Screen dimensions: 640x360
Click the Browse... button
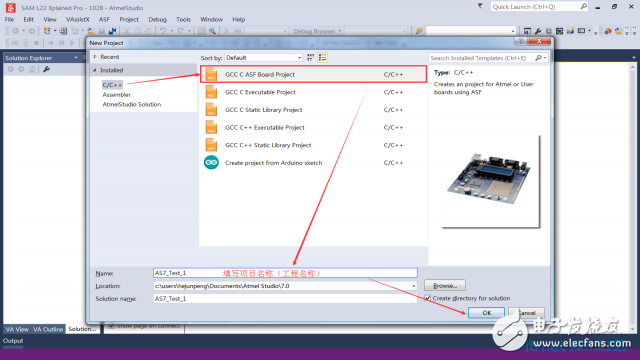point(444,285)
